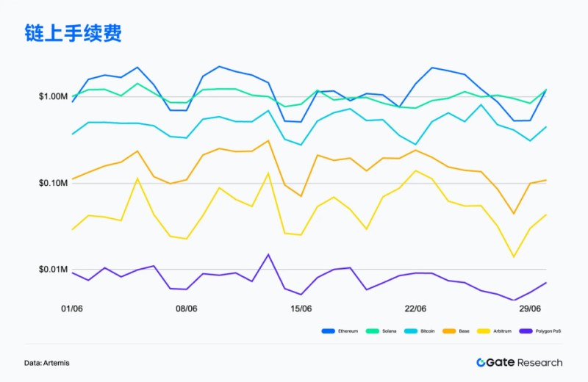Select the $1.00M y-axis label
This screenshot has height=382, width=588.
tap(54, 97)
